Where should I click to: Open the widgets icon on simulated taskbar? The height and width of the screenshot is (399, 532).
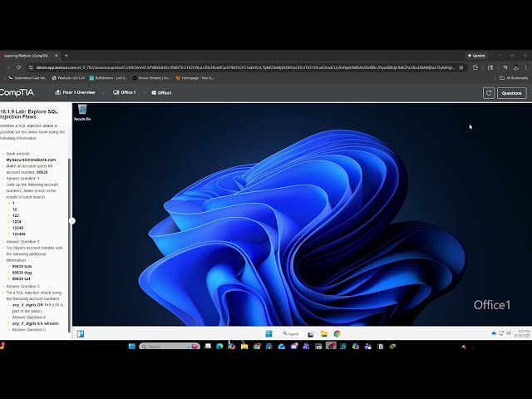tap(81, 334)
